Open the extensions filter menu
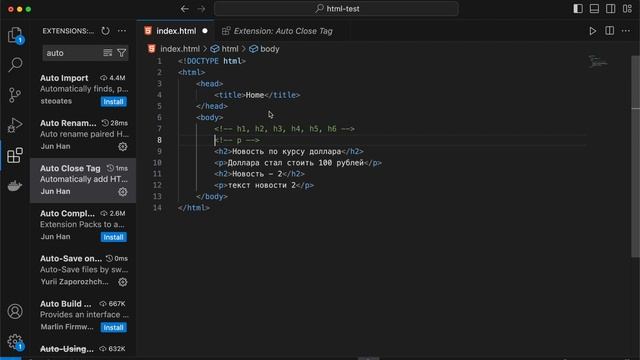 pyautogui.click(x=122, y=53)
